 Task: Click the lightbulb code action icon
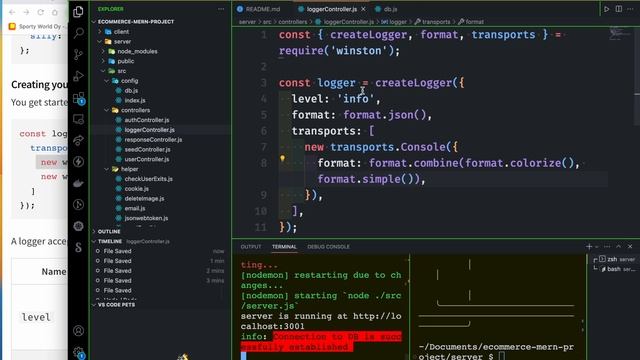[282, 158]
